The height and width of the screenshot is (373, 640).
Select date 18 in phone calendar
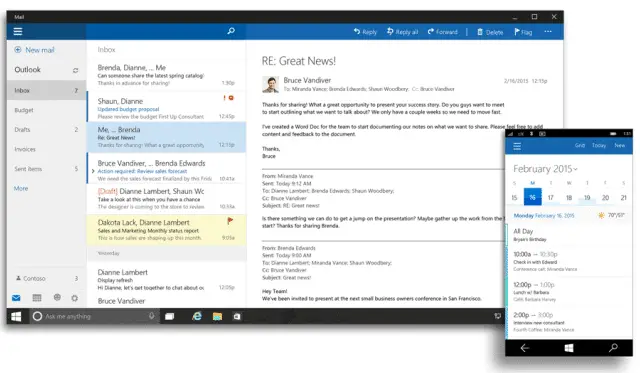click(569, 198)
